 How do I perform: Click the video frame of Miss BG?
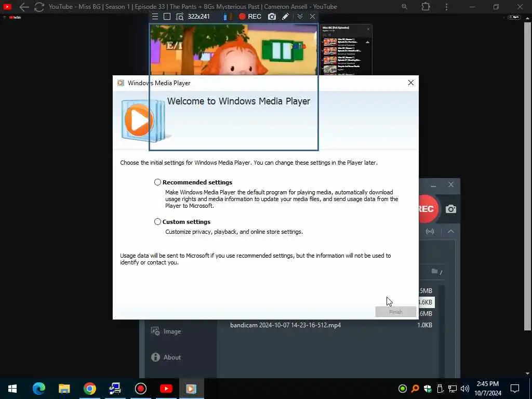click(234, 49)
